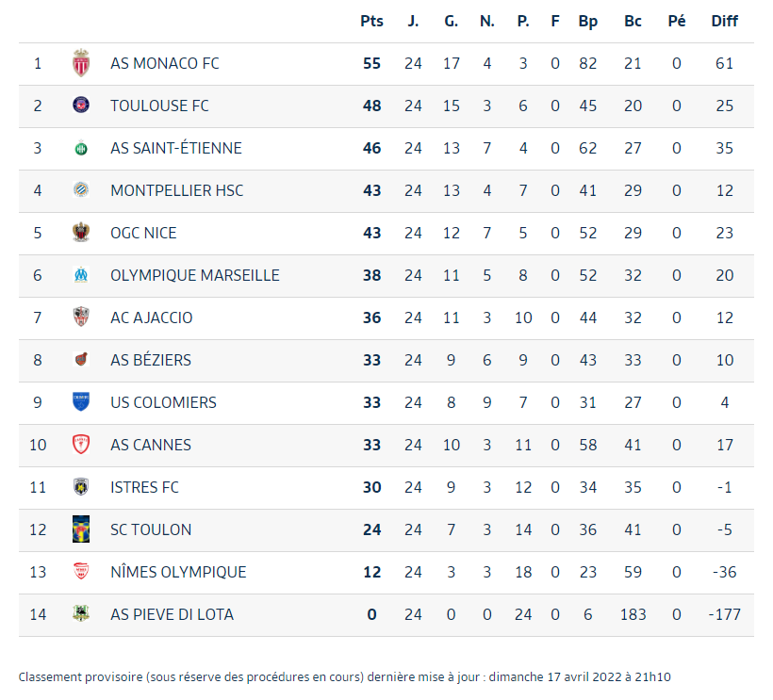Select the AC Ajaccio club crest
Screen dimensions: 773x700
tap(81, 317)
